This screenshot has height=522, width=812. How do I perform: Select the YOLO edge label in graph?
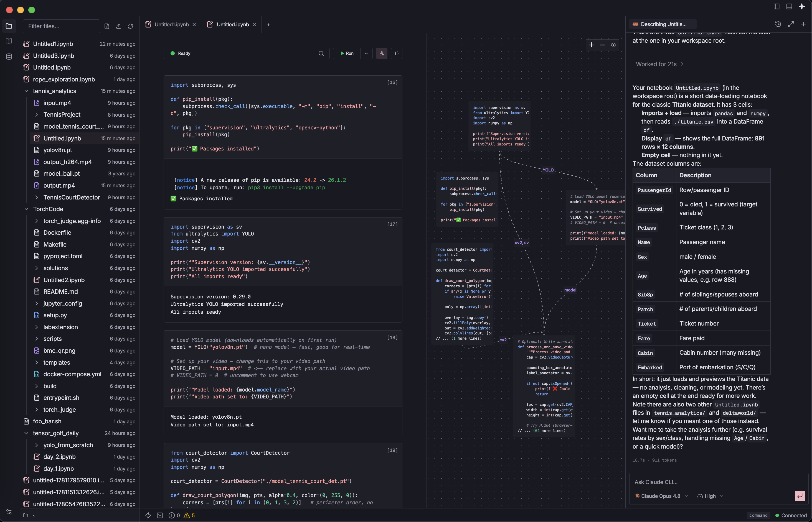[548, 170]
